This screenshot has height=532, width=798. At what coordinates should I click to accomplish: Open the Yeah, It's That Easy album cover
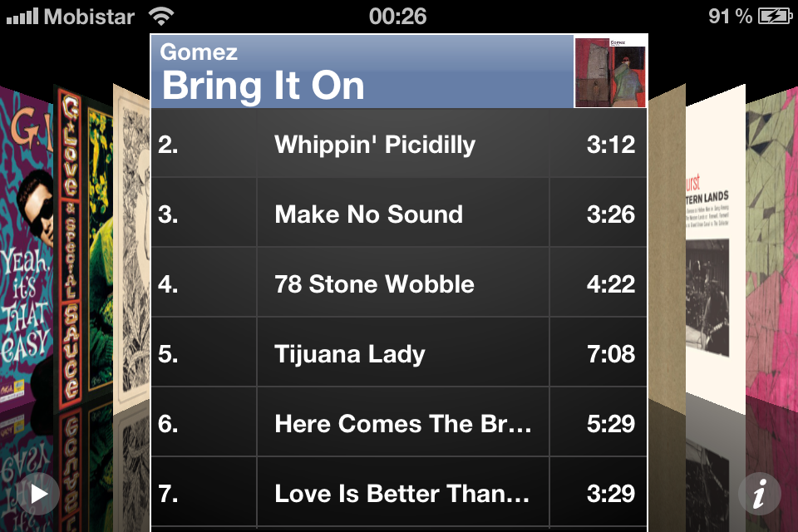25,249
